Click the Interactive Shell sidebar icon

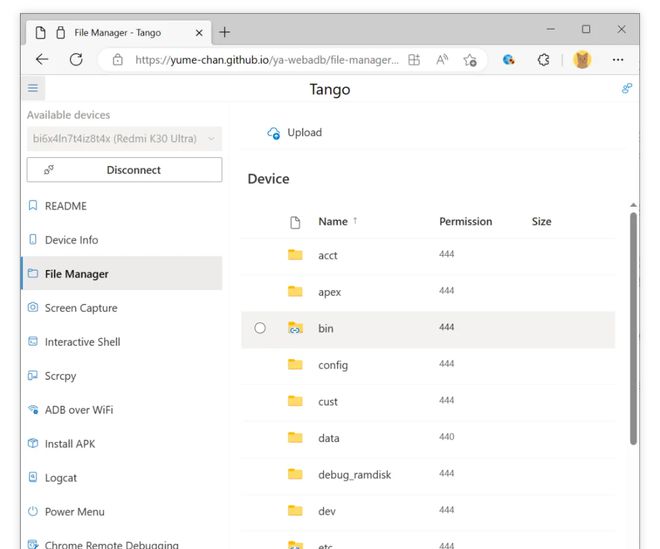click(33, 342)
